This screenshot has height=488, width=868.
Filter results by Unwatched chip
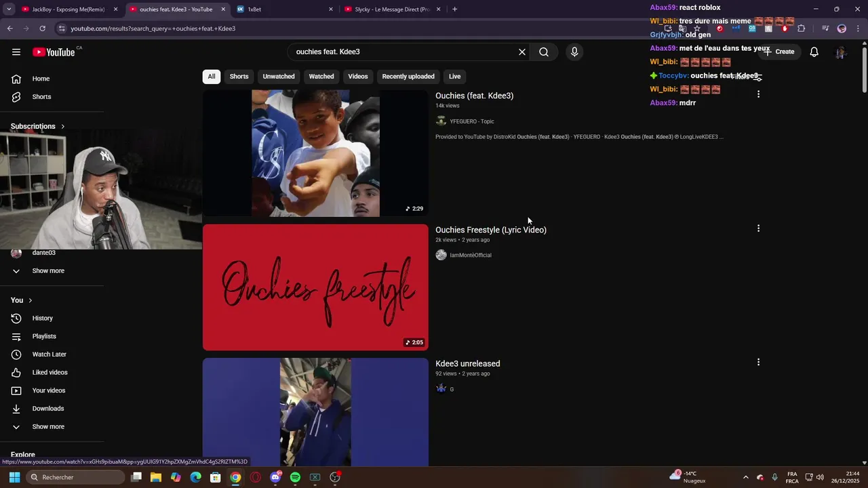(279, 77)
